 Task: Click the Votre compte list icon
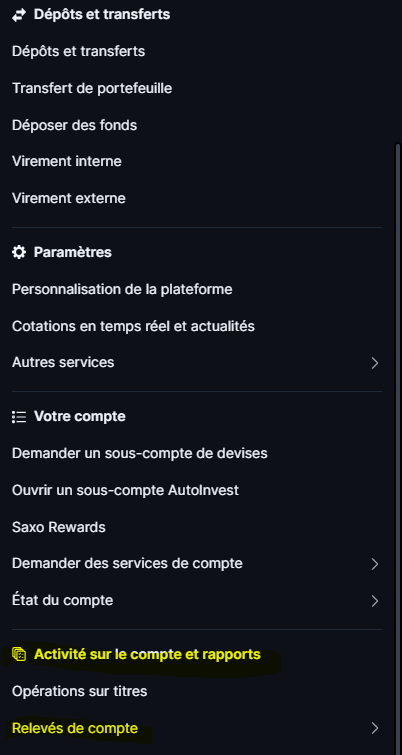[x=19, y=417]
